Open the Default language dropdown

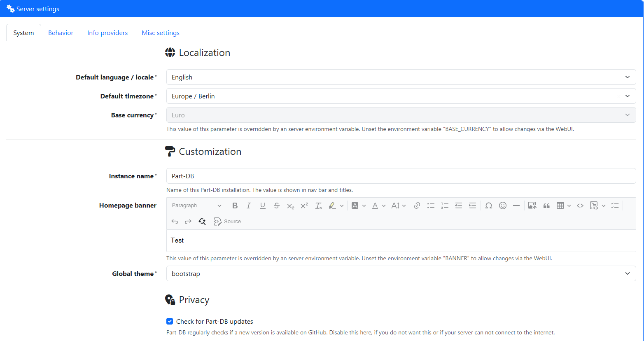click(401, 77)
